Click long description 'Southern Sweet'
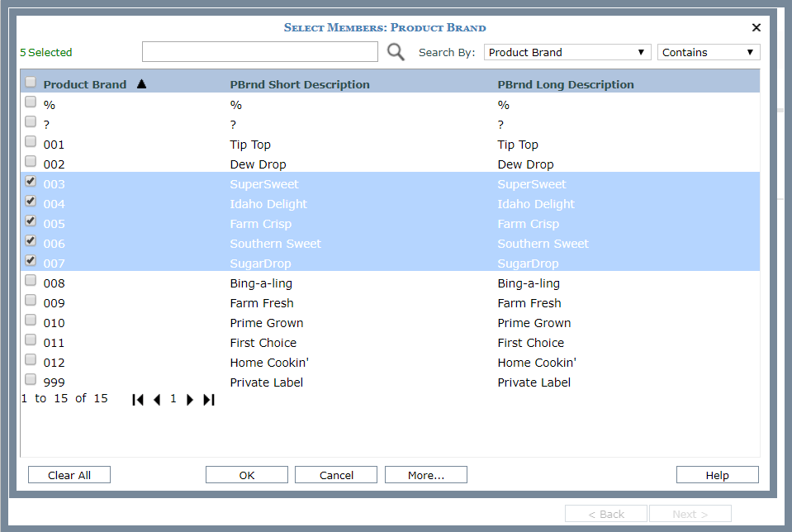The height and width of the screenshot is (532, 792). click(x=543, y=244)
